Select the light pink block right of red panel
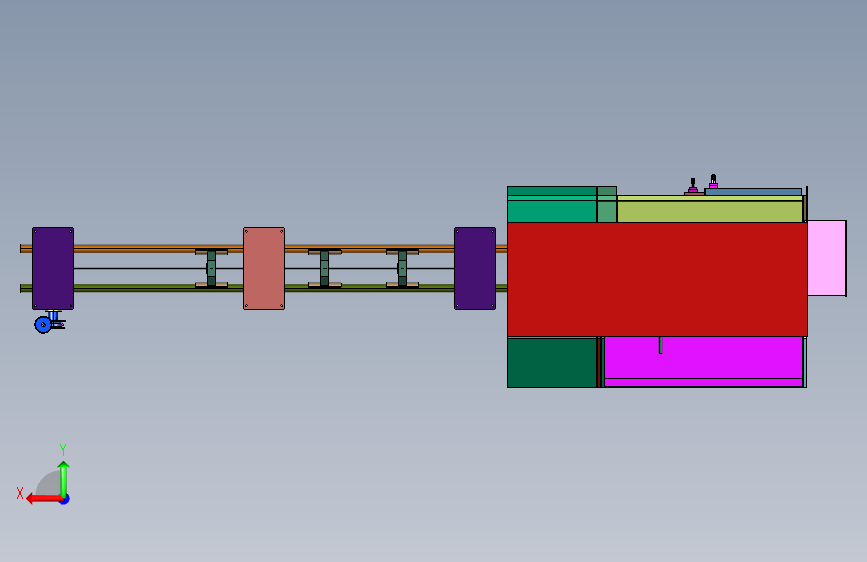Screen dimensions: 867x562 pos(827,258)
